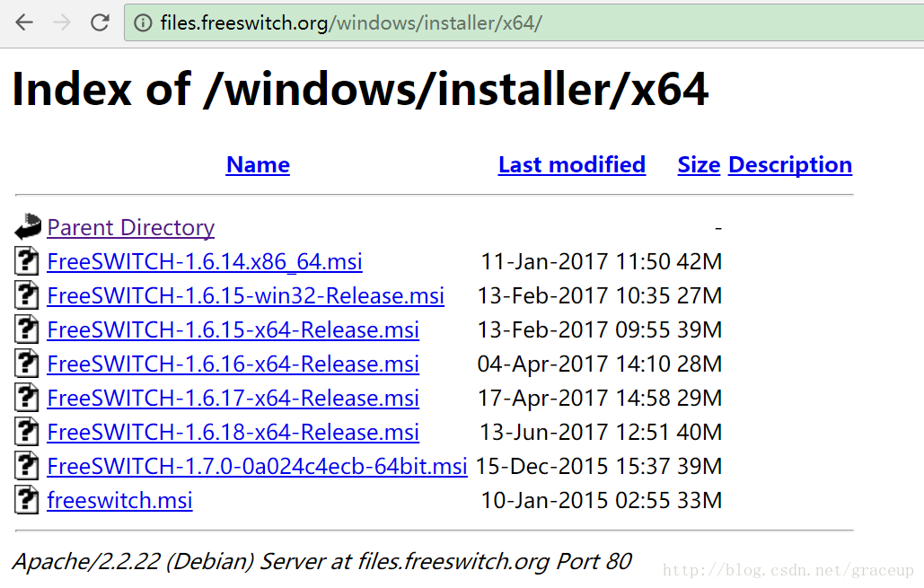Click the Apache/2.2.22 server footer text
Viewport: 924px width, 588px height.
[x=322, y=562]
